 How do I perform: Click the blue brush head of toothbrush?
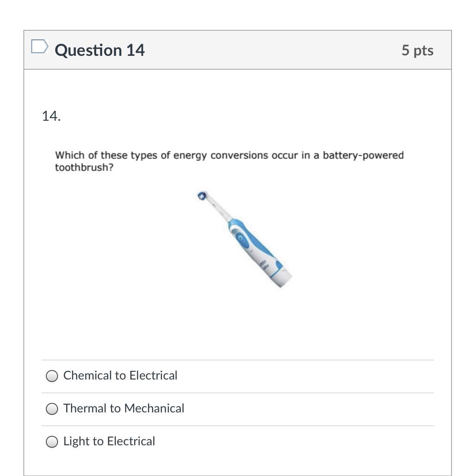coord(202,196)
